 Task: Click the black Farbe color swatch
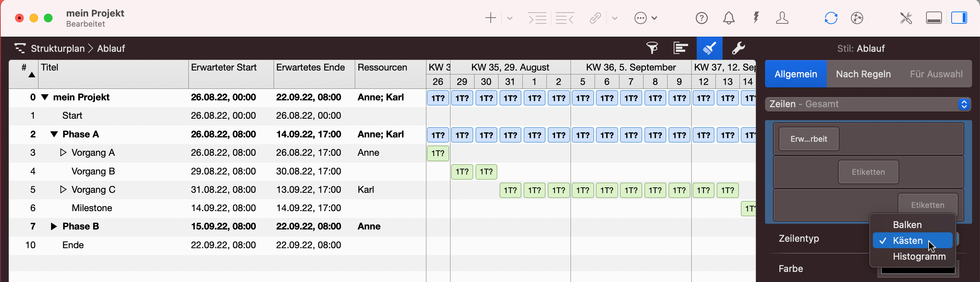click(917, 270)
